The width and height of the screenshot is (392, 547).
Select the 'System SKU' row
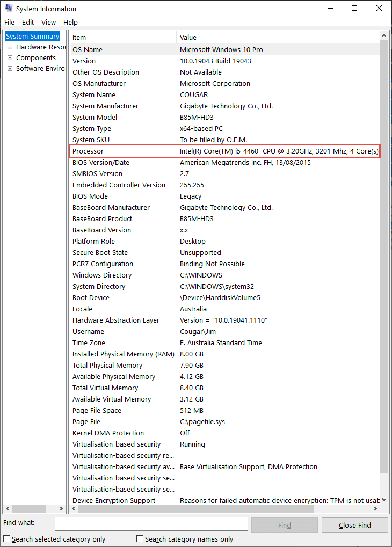[224, 140]
